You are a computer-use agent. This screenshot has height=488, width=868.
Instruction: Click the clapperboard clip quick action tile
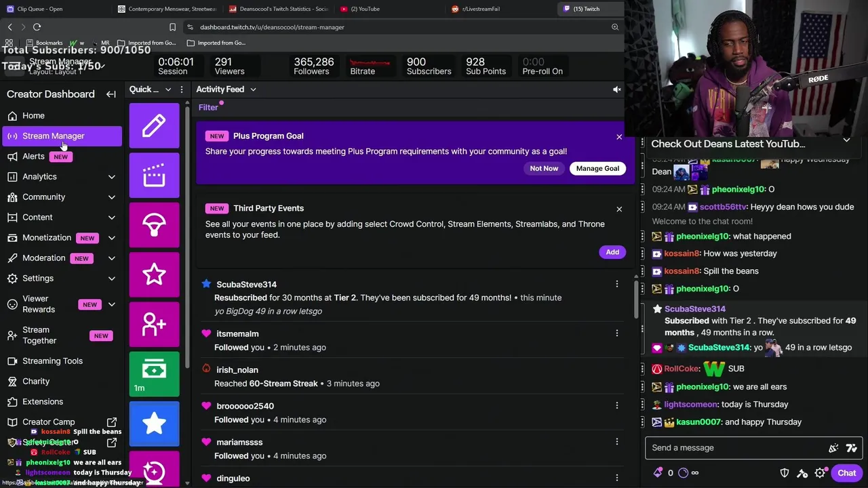(154, 176)
